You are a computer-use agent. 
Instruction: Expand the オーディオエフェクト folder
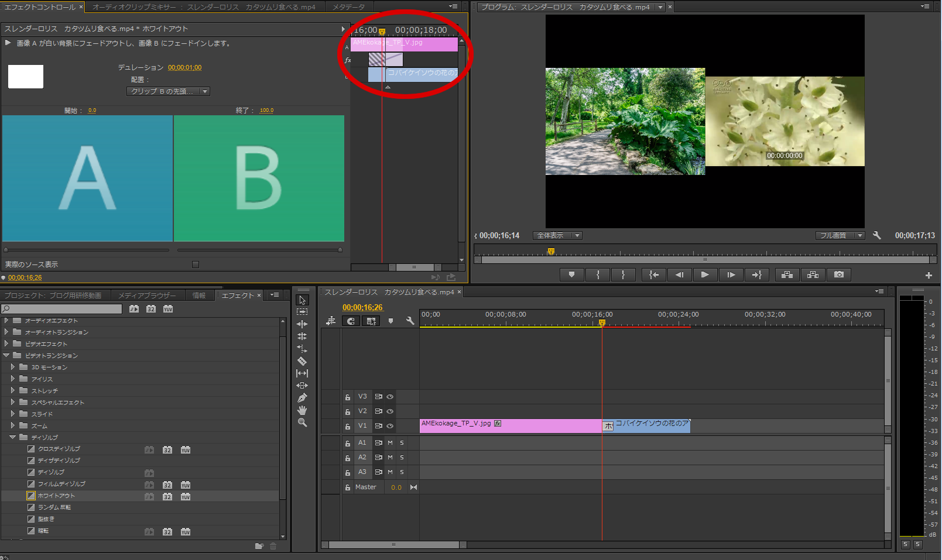[6, 320]
